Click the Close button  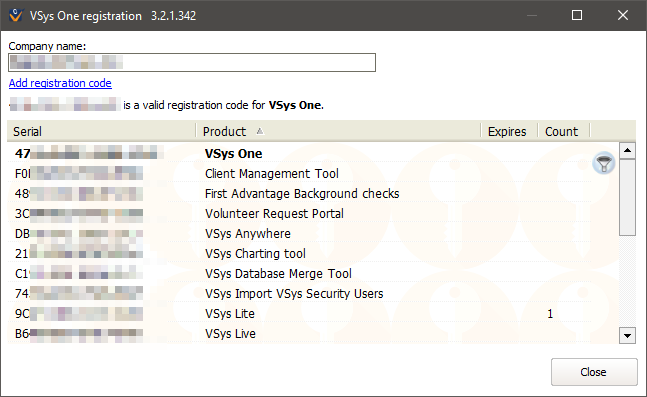[594, 372]
